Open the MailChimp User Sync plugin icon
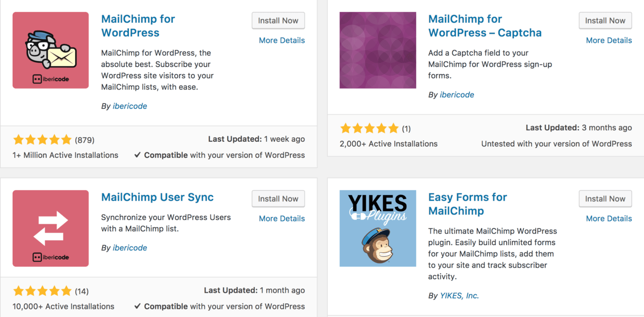Screen dimensions: 644x317 point(51,228)
